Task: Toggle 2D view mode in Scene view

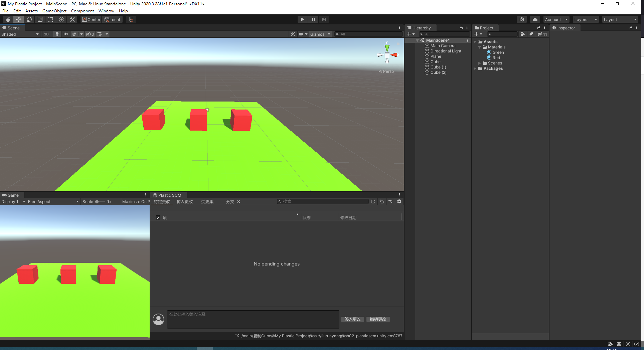Action: click(x=46, y=34)
